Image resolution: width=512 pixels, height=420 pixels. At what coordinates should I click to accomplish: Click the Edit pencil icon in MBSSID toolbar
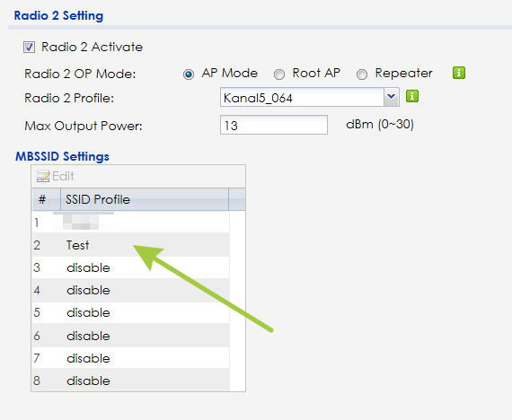click(x=43, y=176)
